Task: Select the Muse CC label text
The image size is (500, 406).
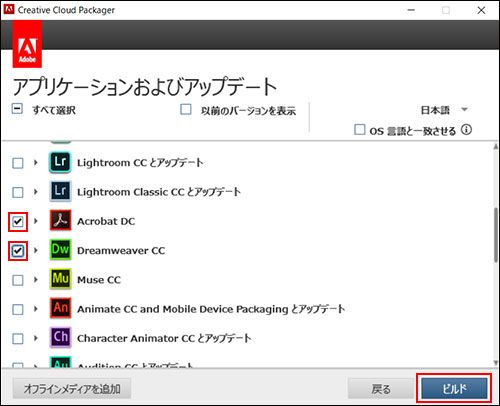Action: pyautogui.click(x=99, y=280)
